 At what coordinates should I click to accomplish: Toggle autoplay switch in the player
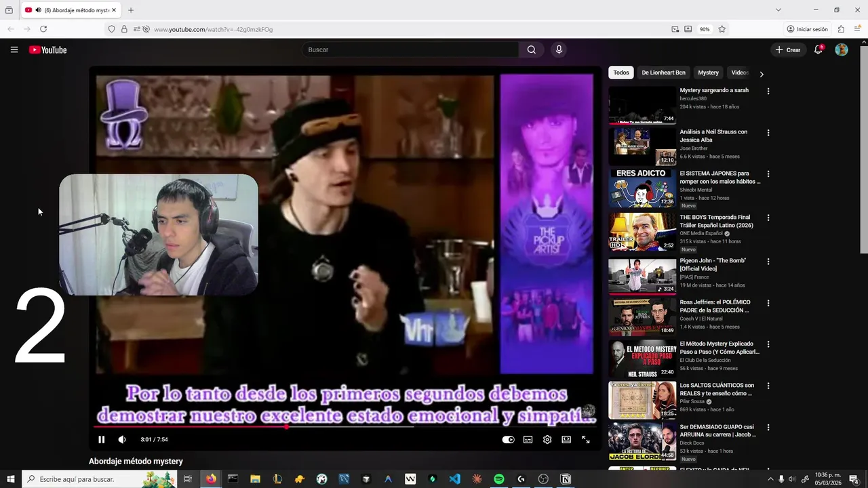[x=508, y=439]
